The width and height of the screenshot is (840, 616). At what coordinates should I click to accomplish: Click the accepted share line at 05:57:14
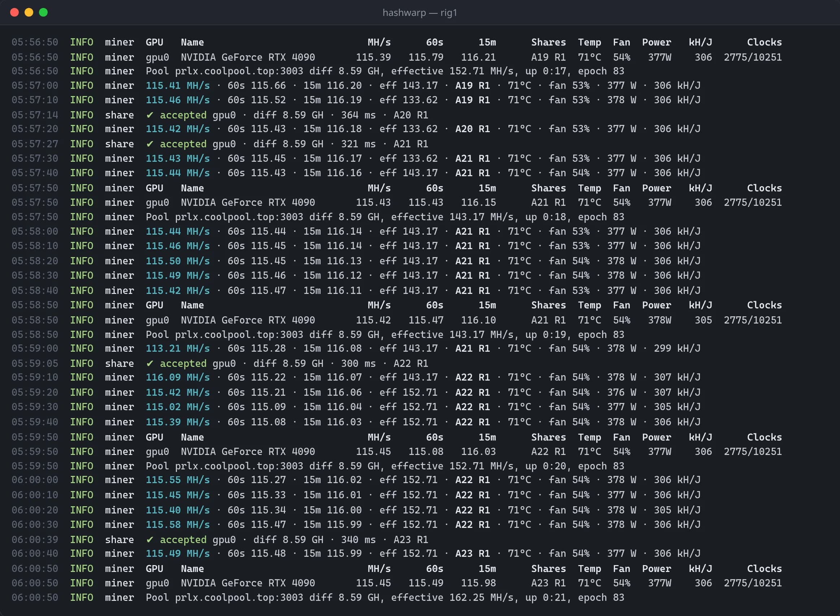point(220,115)
